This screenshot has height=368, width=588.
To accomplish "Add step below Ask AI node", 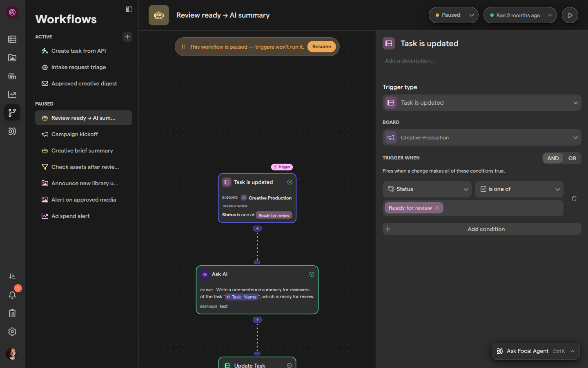I will pos(257,320).
